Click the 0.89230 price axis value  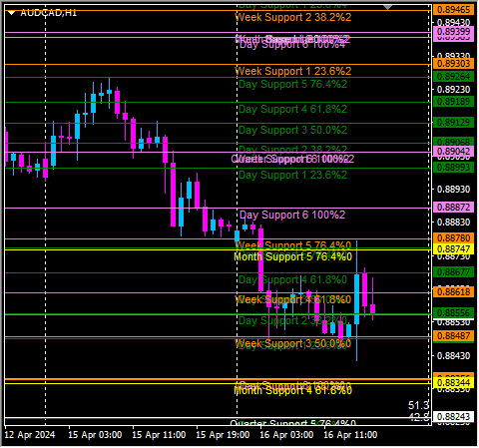453,90
